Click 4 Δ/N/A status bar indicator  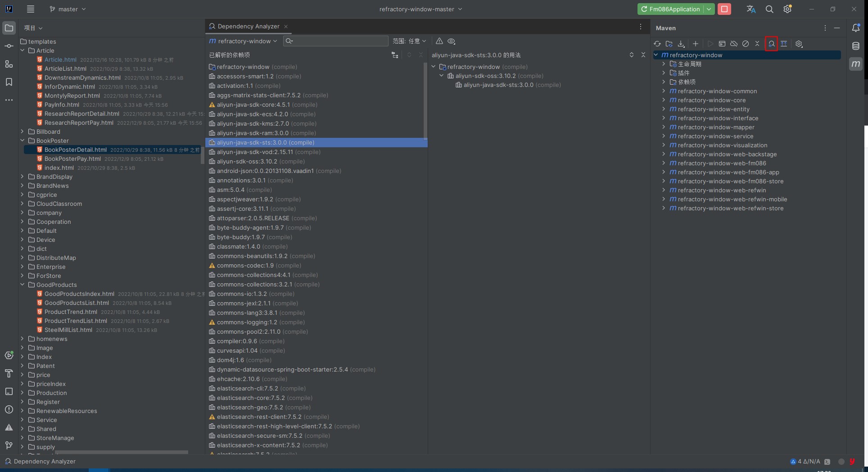805,462
